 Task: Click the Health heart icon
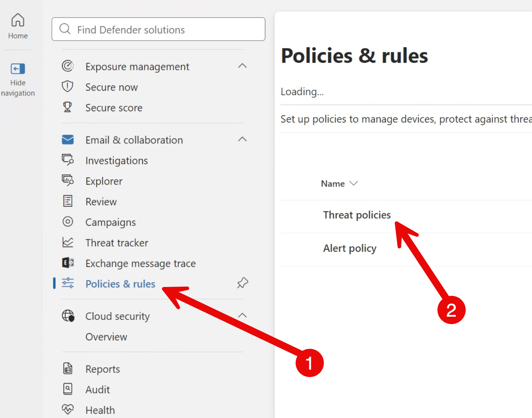tap(68, 409)
